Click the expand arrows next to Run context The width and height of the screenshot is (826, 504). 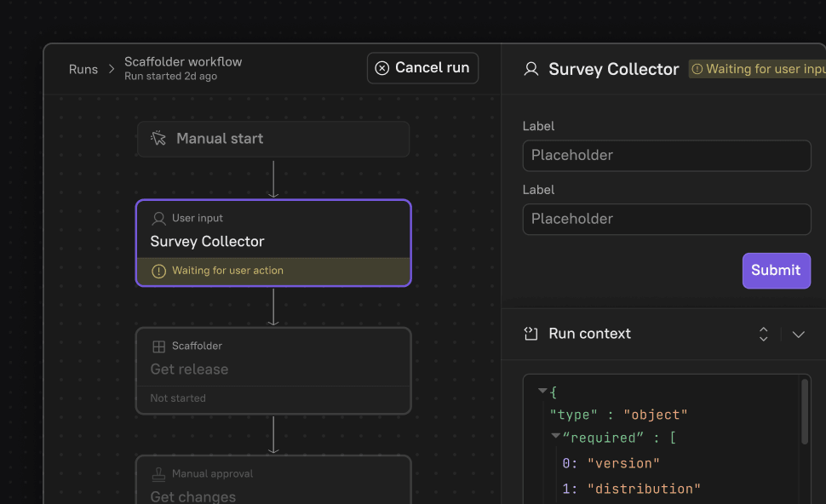coord(764,334)
